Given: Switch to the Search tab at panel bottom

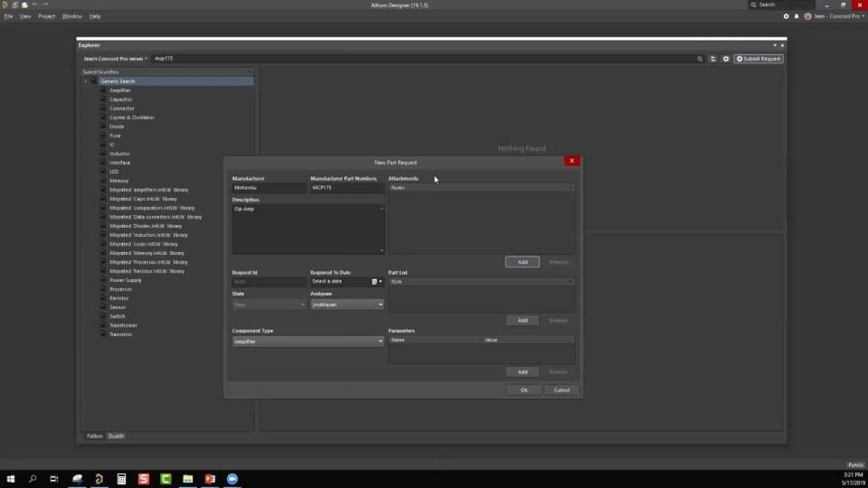Looking at the screenshot, I should tap(116, 436).
